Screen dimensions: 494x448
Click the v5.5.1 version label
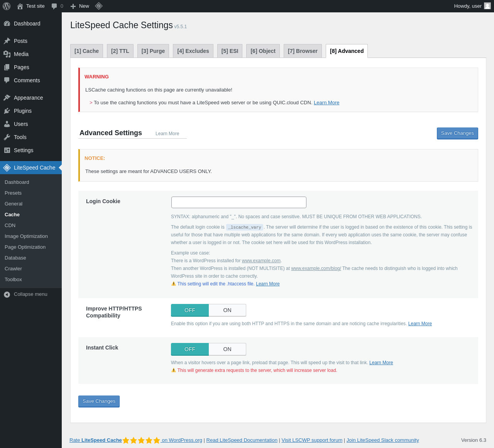coord(181,27)
